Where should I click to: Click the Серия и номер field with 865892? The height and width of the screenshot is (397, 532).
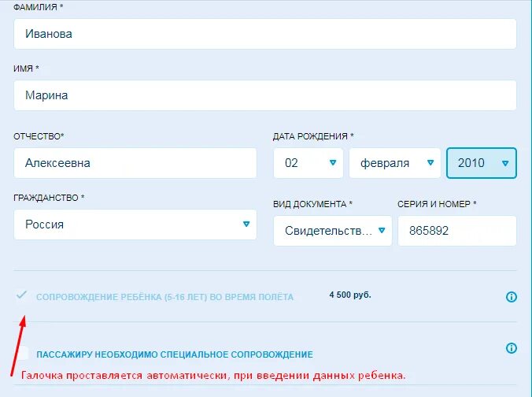(457, 231)
